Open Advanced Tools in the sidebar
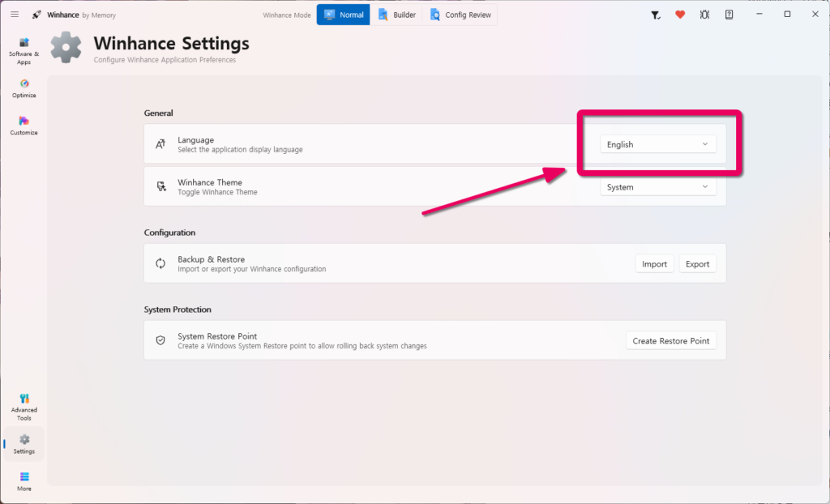Image resolution: width=830 pixels, height=504 pixels. click(24, 407)
